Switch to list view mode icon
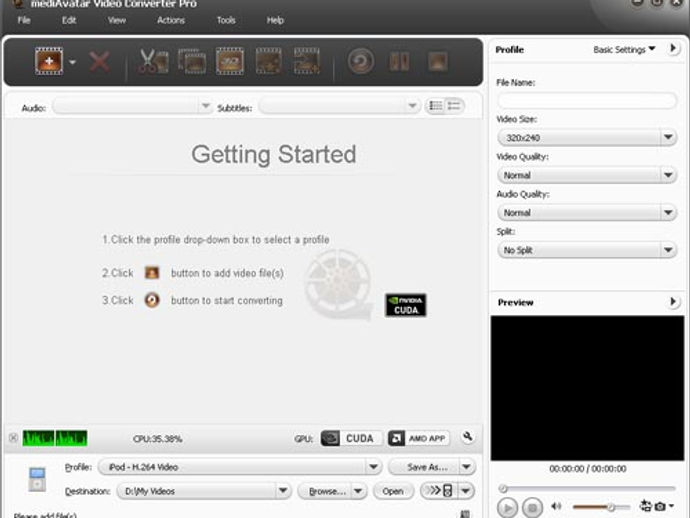Screen dimensions: 690x518 (436, 106)
